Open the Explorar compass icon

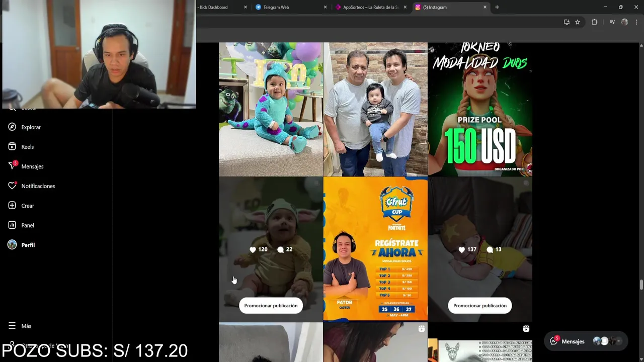(x=12, y=127)
